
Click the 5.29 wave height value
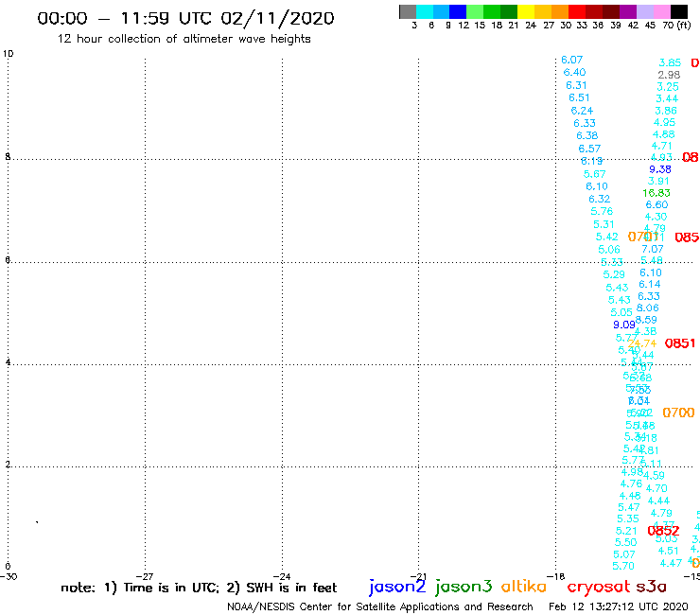614,274
